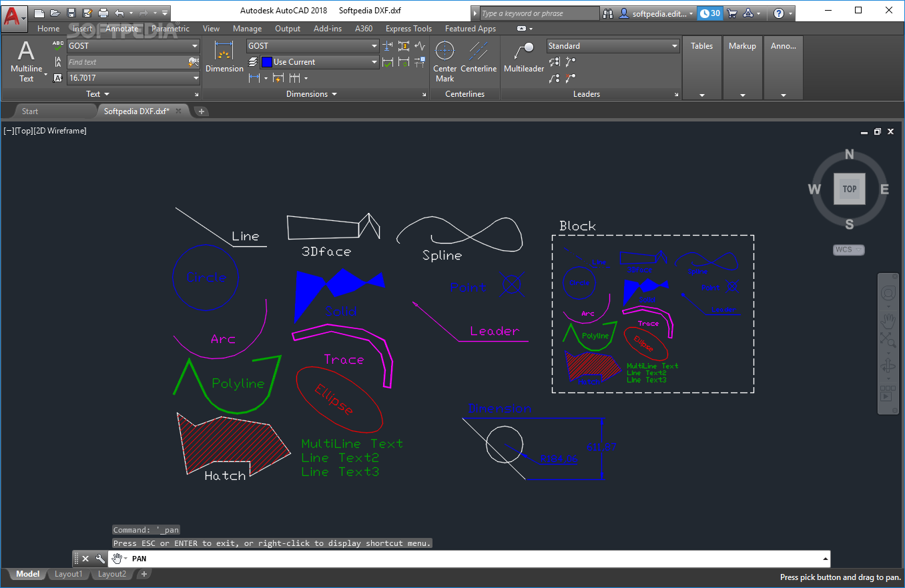Click the Add Leader icon

coord(571,62)
